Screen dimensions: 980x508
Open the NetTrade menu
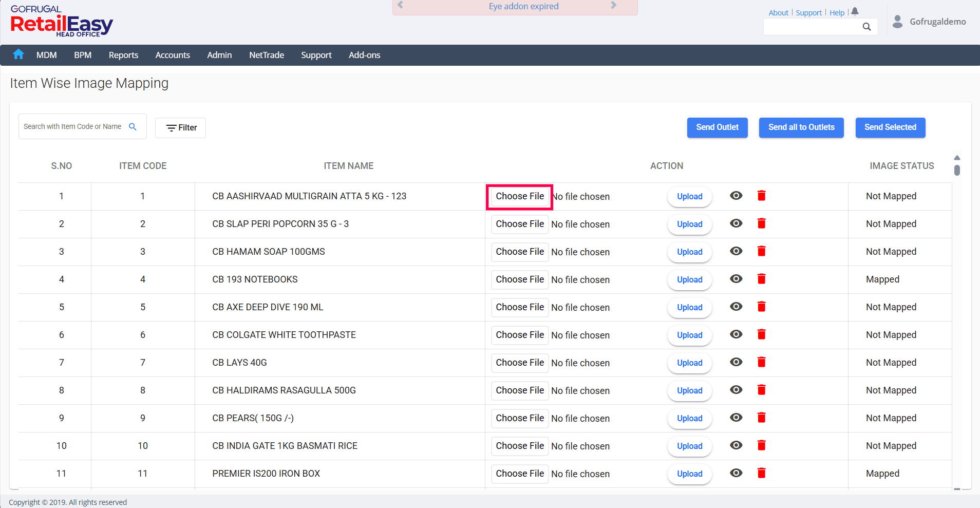[x=267, y=55]
